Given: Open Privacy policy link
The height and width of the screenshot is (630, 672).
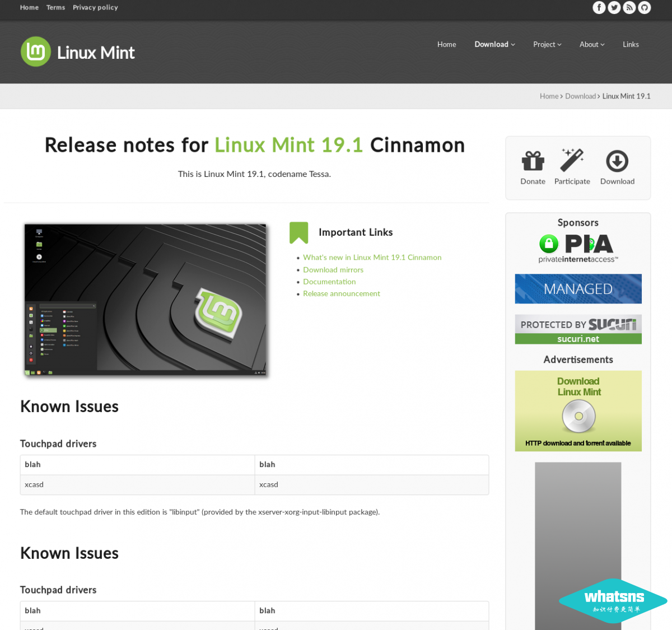Looking at the screenshot, I should tap(95, 7).
